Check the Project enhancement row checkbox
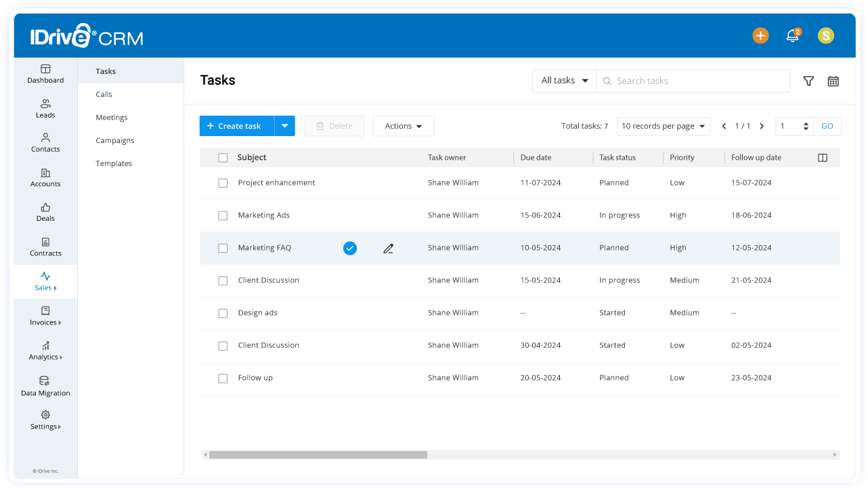The width and height of the screenshot is (868, 489). (x=223, y=183)
